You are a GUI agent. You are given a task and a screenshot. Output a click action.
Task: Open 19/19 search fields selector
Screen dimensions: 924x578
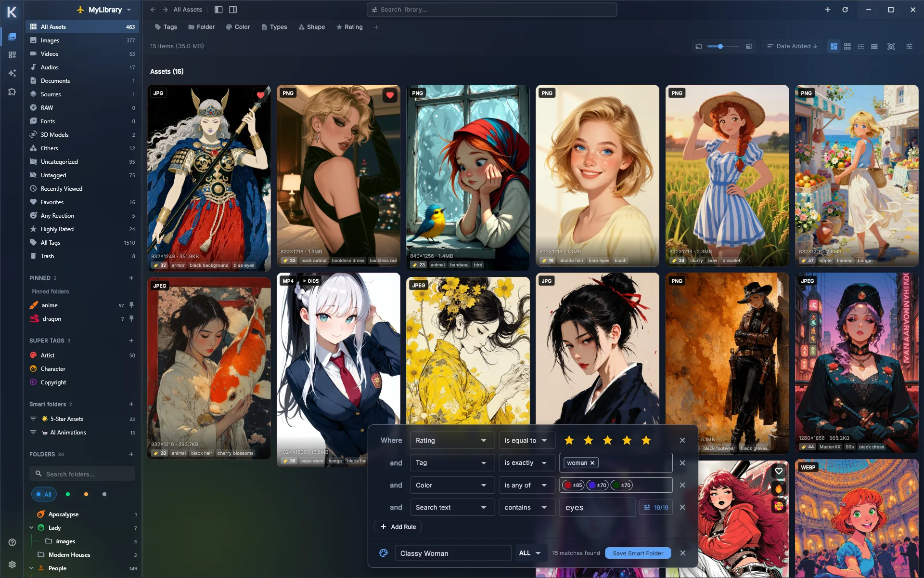click(656, 507)
